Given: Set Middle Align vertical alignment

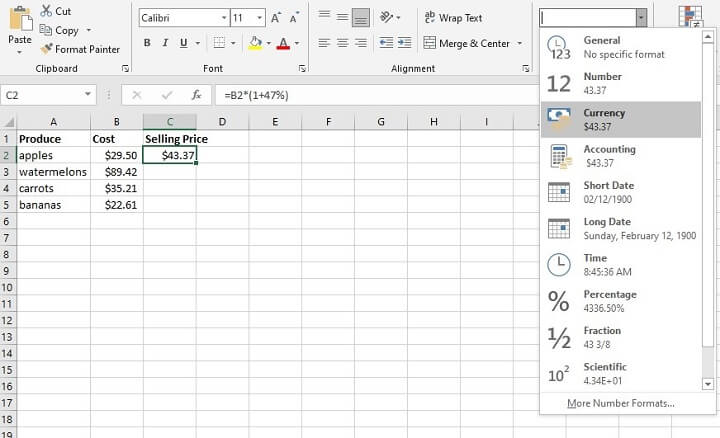Looking at the screenshot, I should 342,17.
